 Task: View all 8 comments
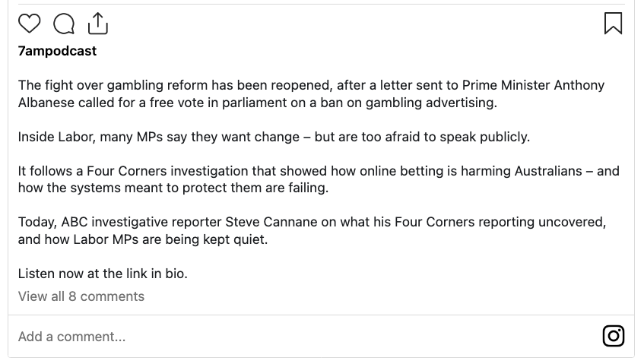pyautogui.click(x=81, y=296)
